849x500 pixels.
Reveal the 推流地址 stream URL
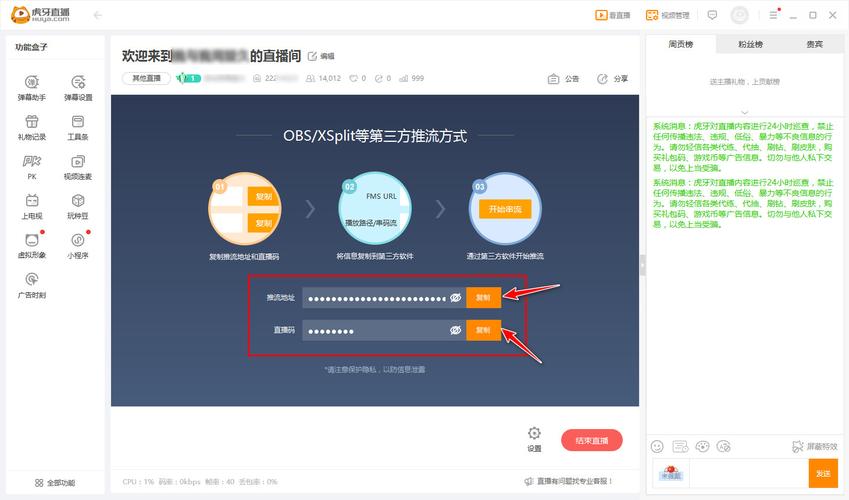click(x=455, y=297)
